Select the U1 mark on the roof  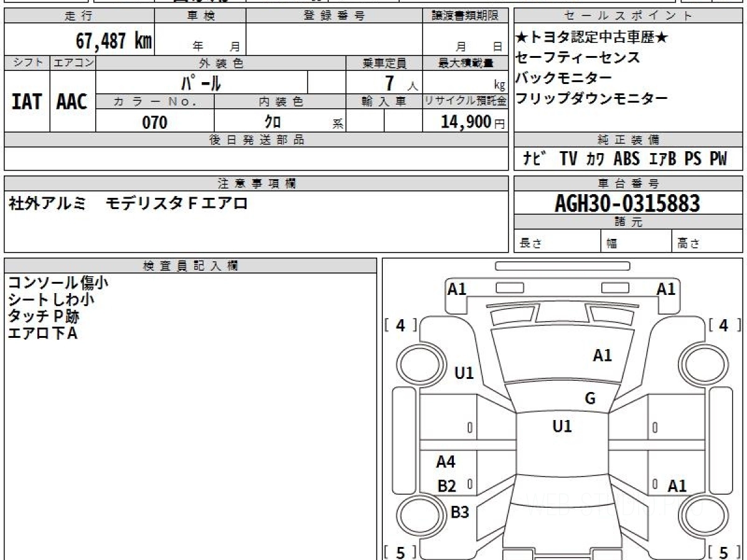[562, 426]
